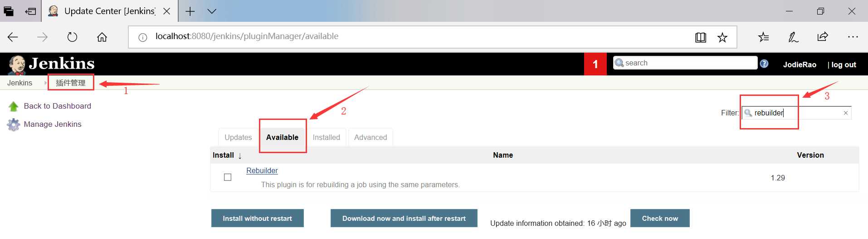Click the Jenkins logo header
Screen dimensions: 868x239
[x=51, y=65]
